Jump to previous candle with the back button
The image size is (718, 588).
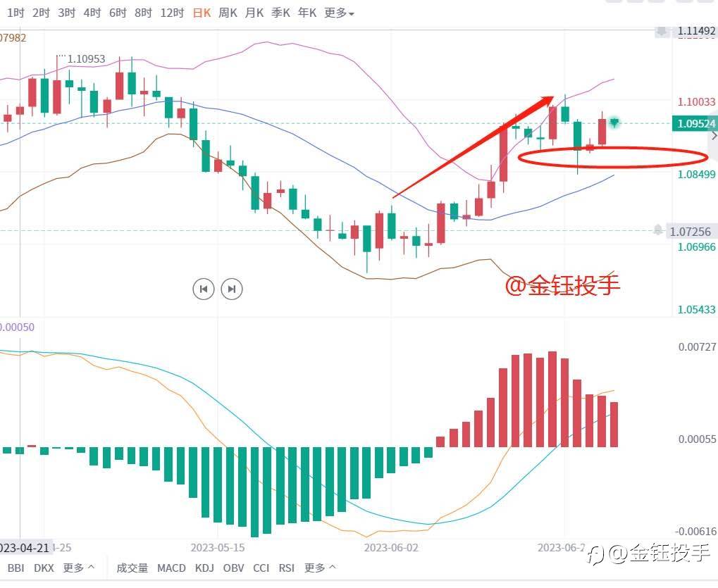[203, 288]
